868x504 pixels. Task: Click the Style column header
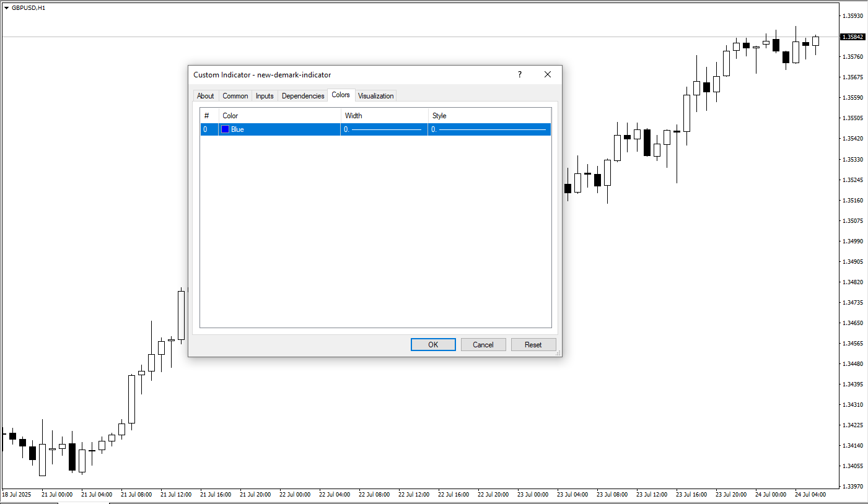coord(489,116)
